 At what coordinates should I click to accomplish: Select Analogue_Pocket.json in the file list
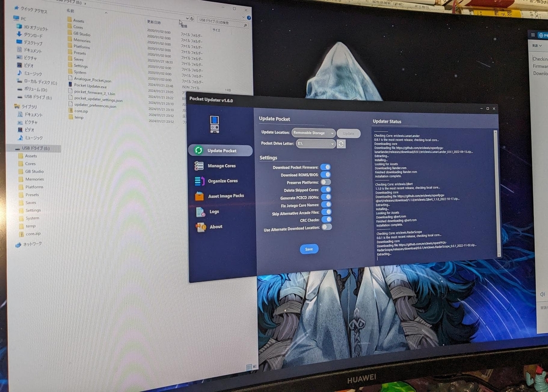89,79
